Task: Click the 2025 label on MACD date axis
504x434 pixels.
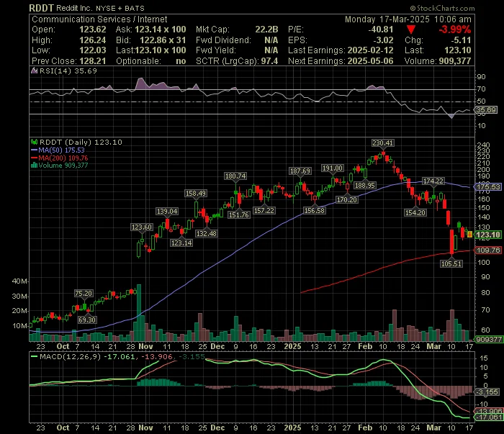Action: pos(292,428)
